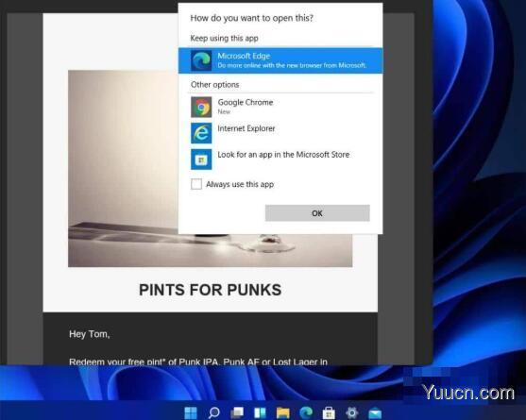This screenshot has width=526, height=420.
Task: Enable the Always use this app checkbox
Action: (x=196, y=184)
